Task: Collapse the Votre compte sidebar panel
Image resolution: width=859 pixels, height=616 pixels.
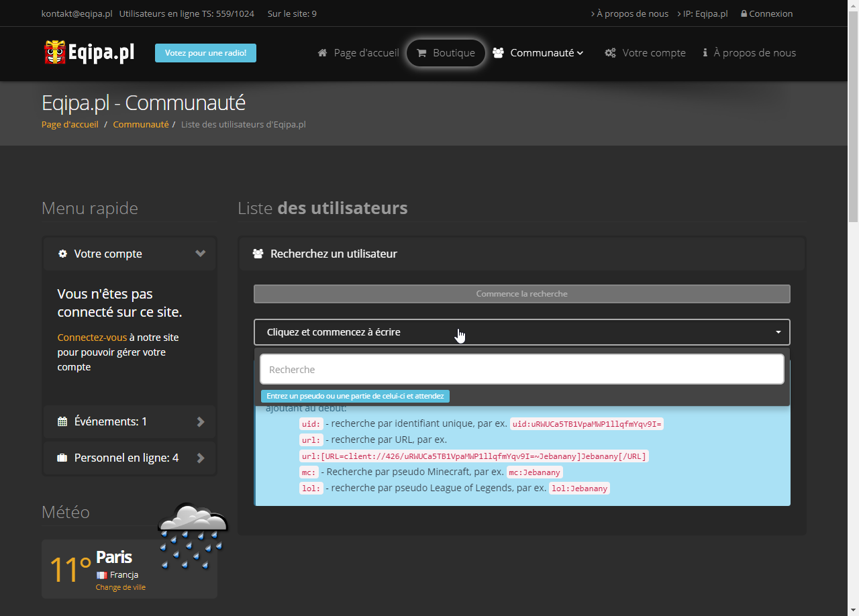Action: pyautogui.click(x=200, y=254)
